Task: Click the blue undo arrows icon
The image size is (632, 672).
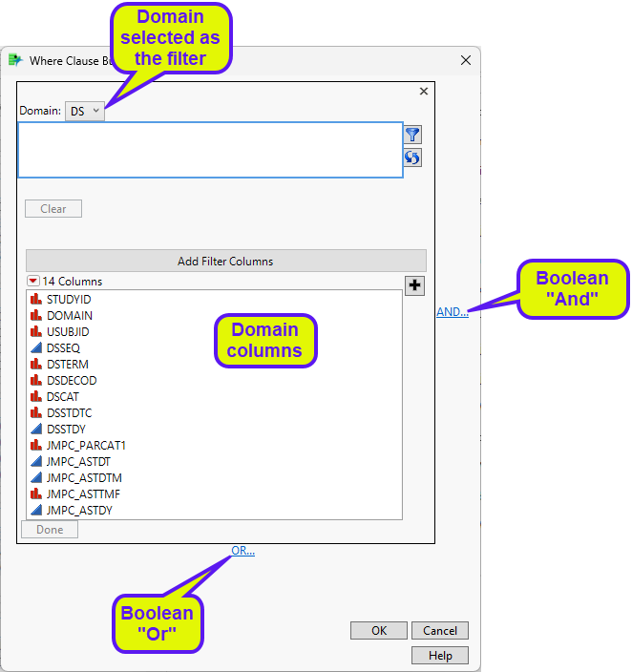Action: [x=412, y=157]
